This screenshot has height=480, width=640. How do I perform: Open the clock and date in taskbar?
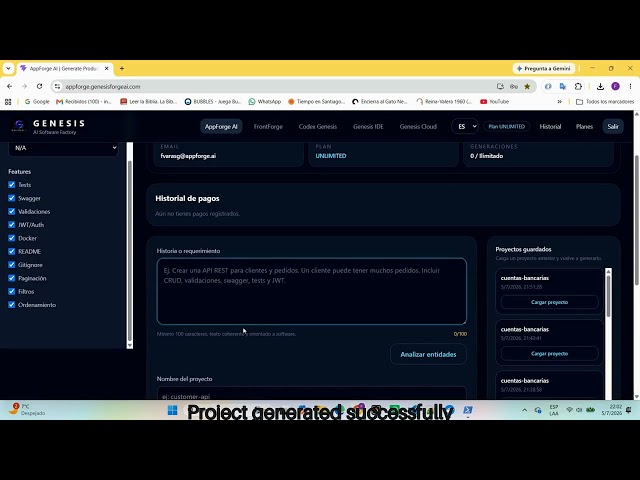(x=611, y=410)
